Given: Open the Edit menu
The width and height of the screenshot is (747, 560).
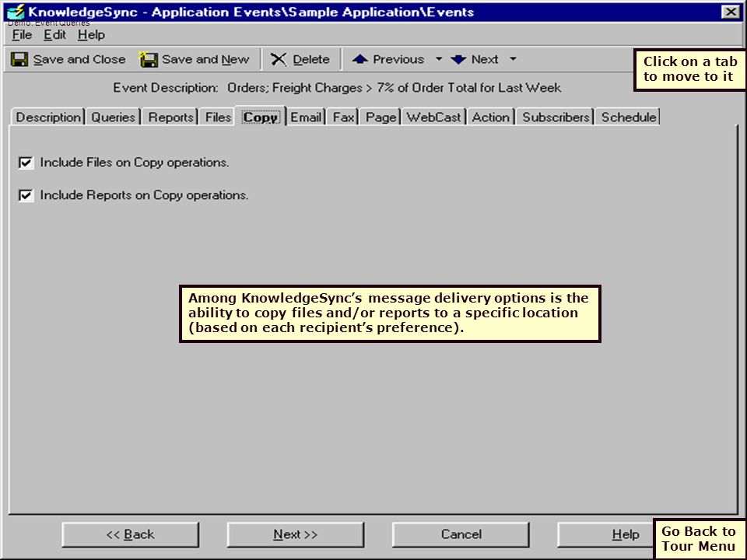Looking at the screenshot, I should (54, 35).
